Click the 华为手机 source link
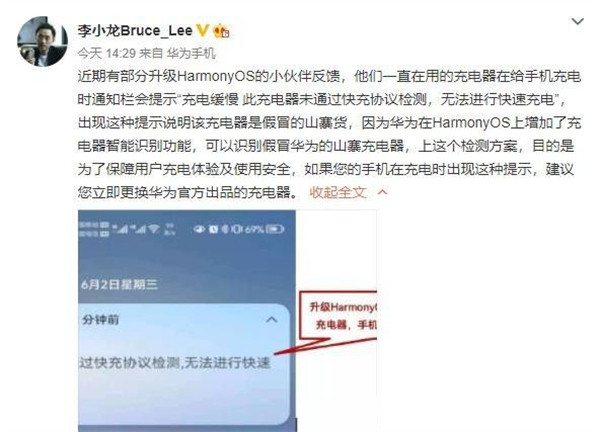 click(x=191, y=53)
